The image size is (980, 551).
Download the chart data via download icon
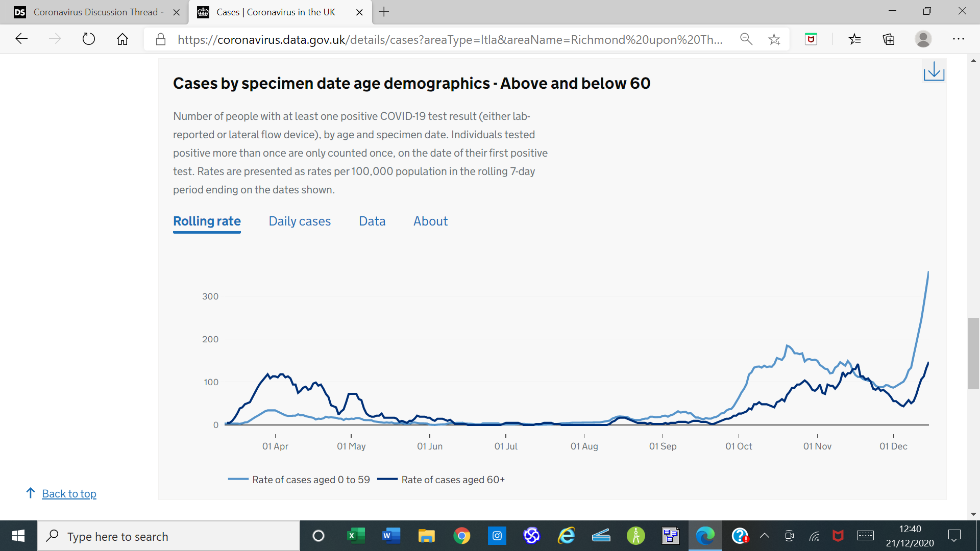[934, 71]
